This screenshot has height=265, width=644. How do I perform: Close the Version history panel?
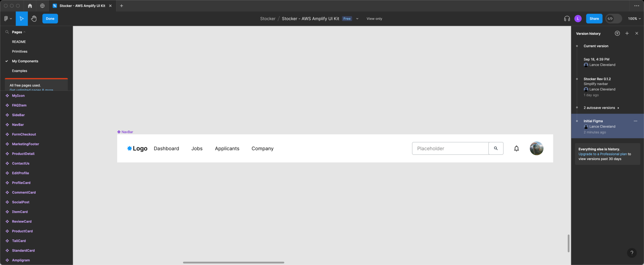[x=637, y=33]
